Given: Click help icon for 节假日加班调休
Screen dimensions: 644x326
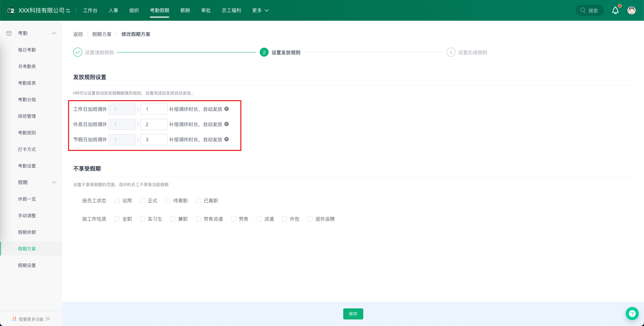Looking at the screenshot, I should pyautogui.click(x=227, y=139).
